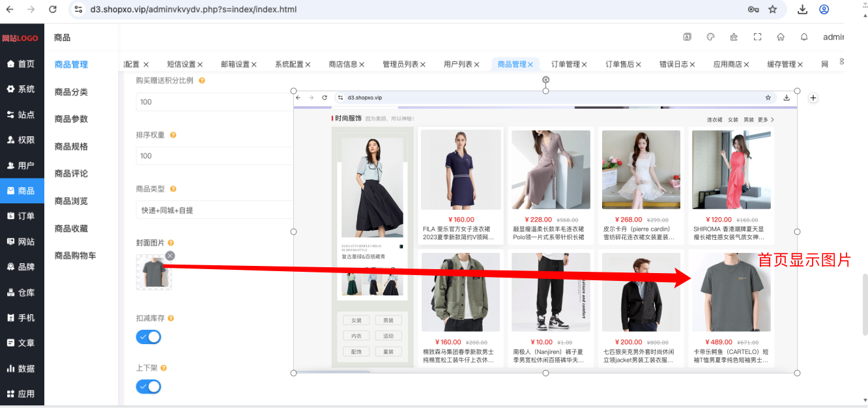The width and height of the screenshot is (868, 408).
Task: Switch to the 订单管理 tab
Action: point(565,64)
